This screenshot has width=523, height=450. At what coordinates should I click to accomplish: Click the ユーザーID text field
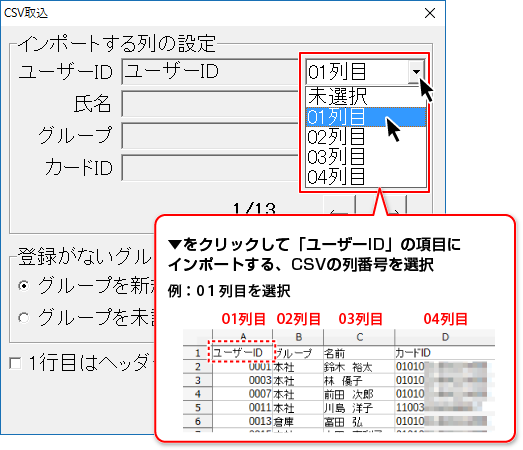pyautogui.click(x=210, y=72)
